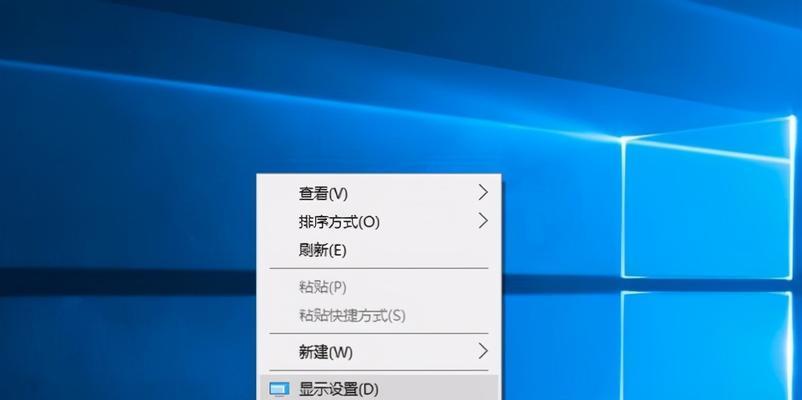This screenshot has width=802, height=400.
Task: Click the greyed-out 粘贴快捷方式(S) entry
Action: (x=378, y=316)
